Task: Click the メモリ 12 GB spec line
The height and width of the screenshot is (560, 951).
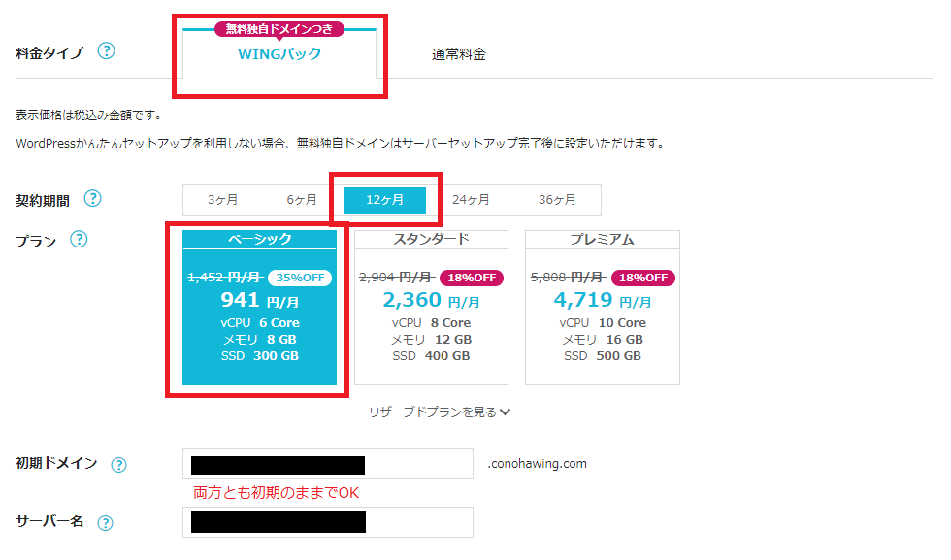Action: [431, 340]
